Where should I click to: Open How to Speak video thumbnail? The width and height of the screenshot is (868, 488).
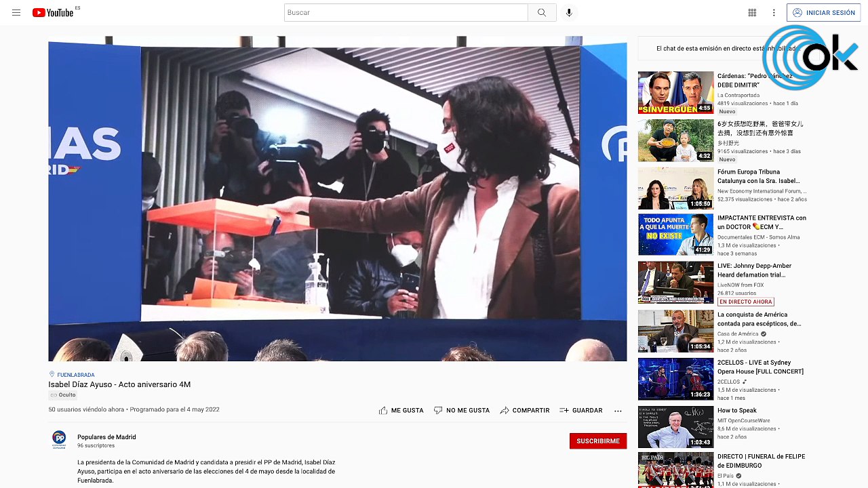click(x=675, y=427)
